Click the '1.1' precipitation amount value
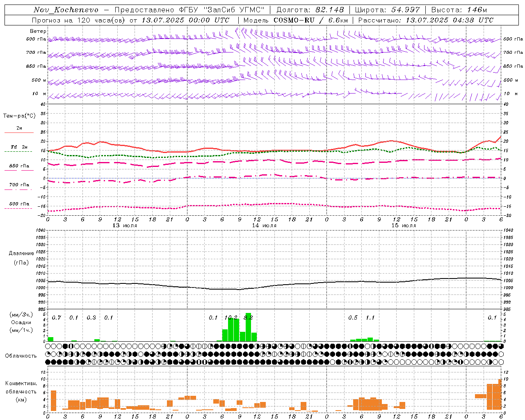This screenshot has width=525, height=420. point(370,317)
